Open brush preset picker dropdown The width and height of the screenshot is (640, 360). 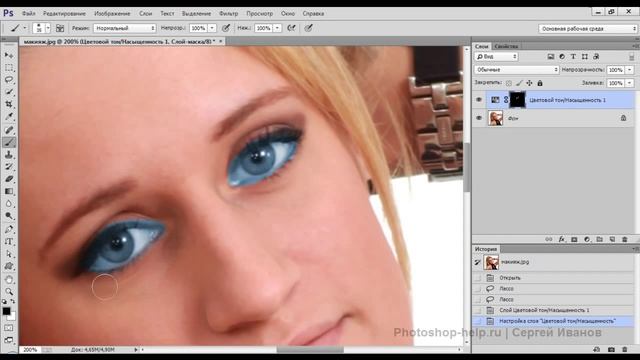48,28
